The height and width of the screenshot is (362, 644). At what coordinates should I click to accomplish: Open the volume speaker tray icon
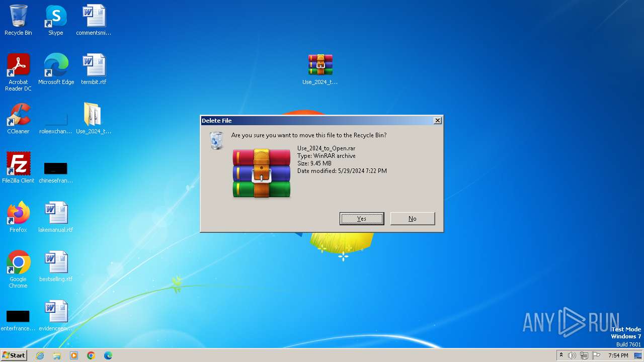point(572,355)
